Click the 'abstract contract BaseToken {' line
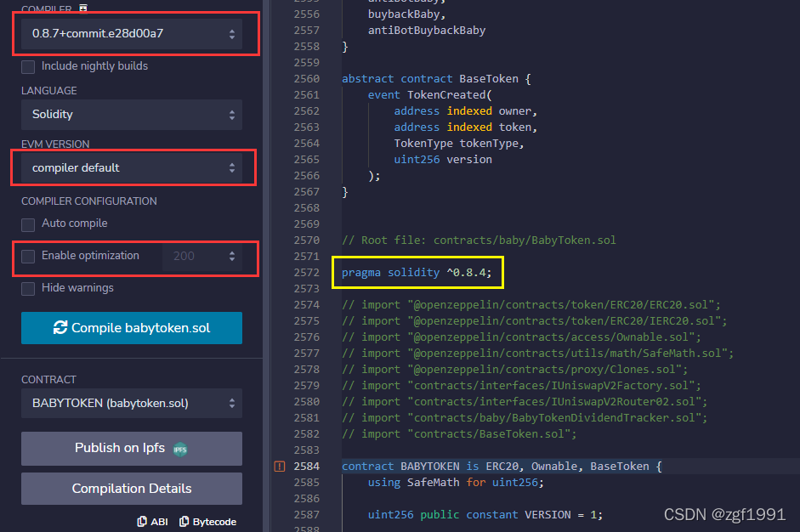Image resolution: width=800 pixels, height=532 pixels. point(436,78)
